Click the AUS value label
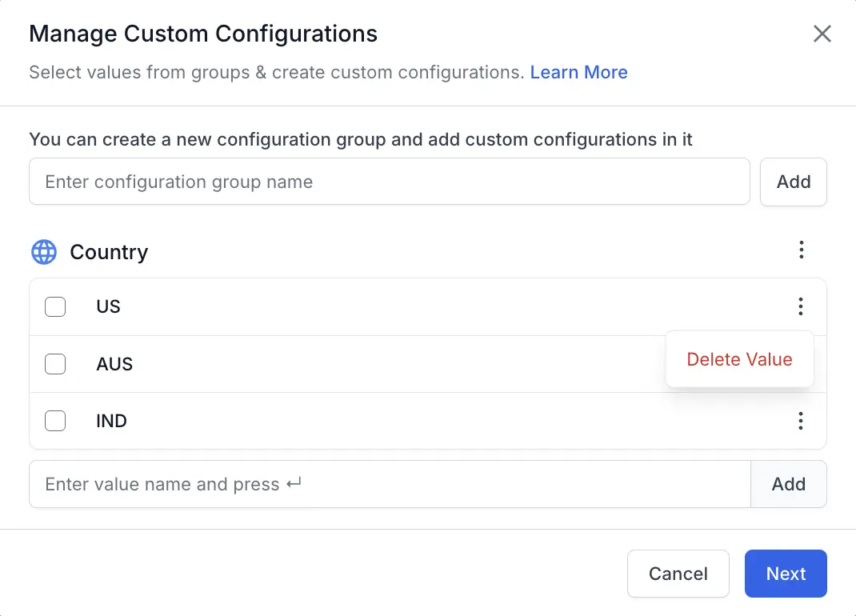Image resolution: width=856 pixels, height=616 pixels. point(114,364)
